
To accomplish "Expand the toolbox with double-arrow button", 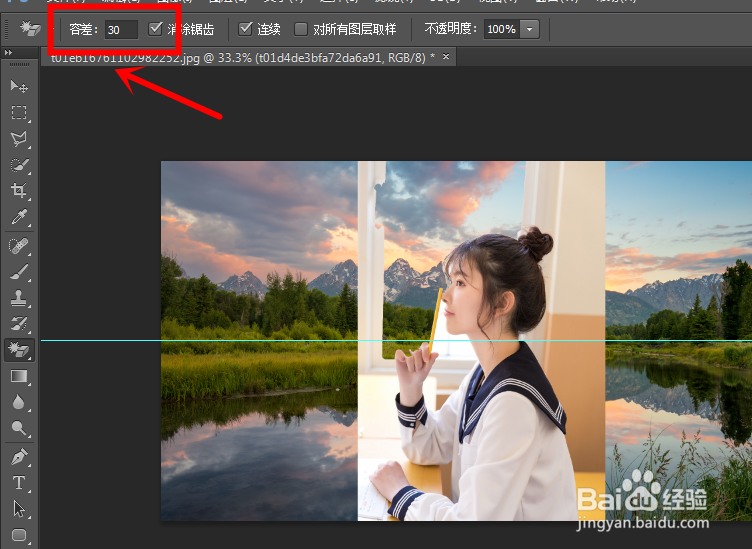I will click(8, 52).
